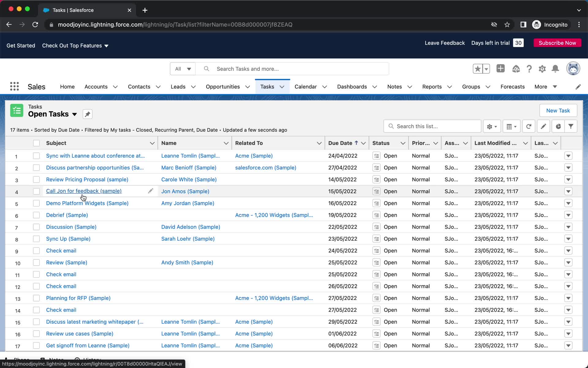Go back in the browser

[9, 25]
